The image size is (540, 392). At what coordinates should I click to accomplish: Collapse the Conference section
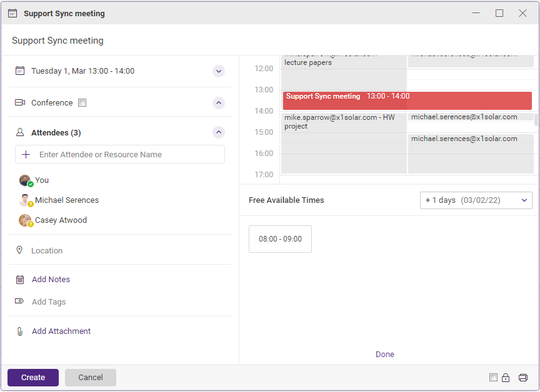tap(219, 103)
